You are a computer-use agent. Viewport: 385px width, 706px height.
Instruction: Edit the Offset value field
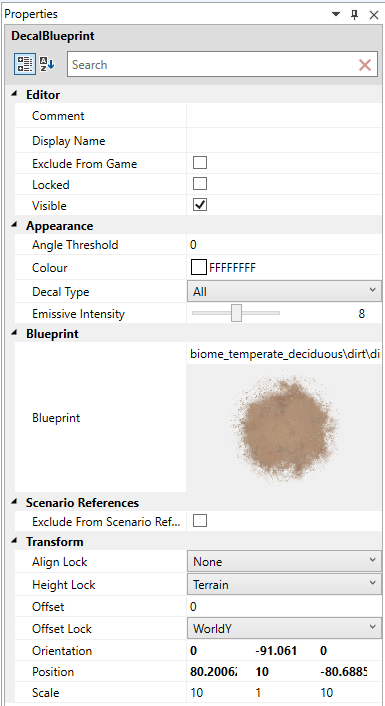[284, 606]
